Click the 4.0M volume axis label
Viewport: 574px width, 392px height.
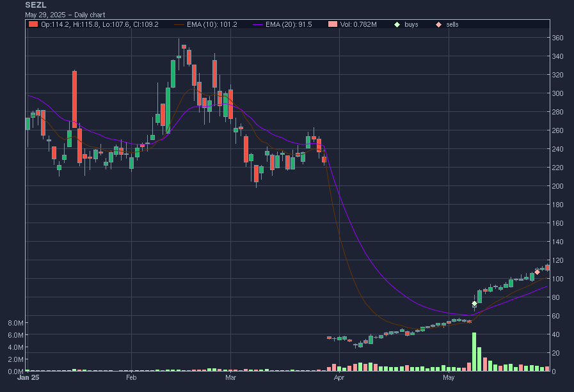[x=15, y=347]
